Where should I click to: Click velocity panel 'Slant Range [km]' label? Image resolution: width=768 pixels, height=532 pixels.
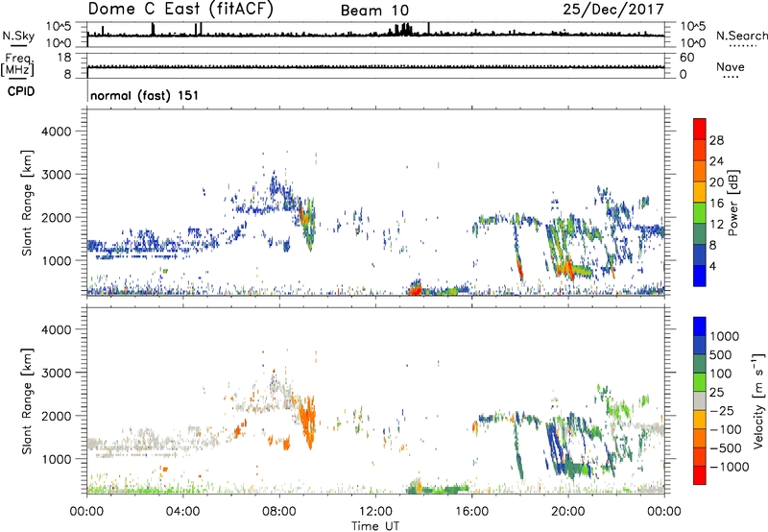[x=27, y=400]
